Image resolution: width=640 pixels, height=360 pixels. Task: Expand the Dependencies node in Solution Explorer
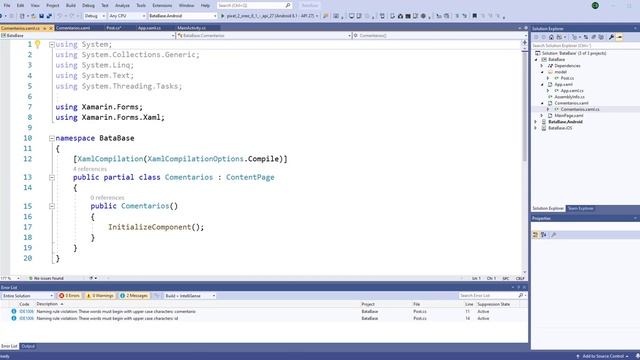[x=542, y=66]
